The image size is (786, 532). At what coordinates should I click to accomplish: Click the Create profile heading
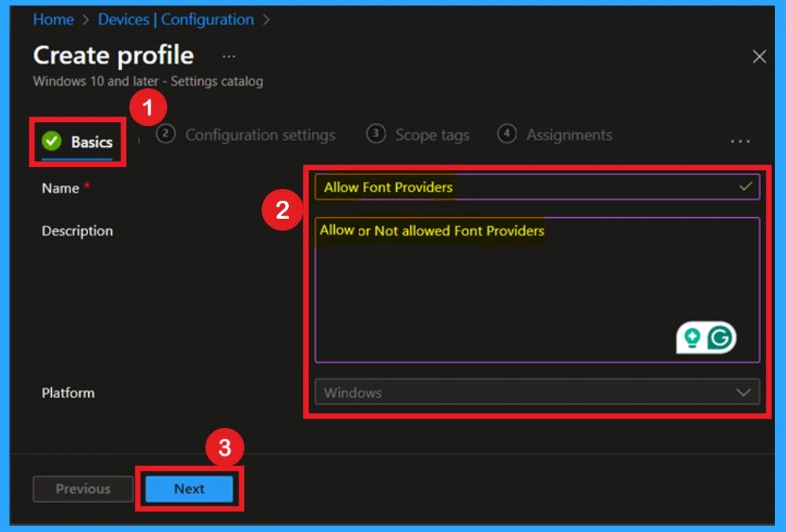click(113, 55)
